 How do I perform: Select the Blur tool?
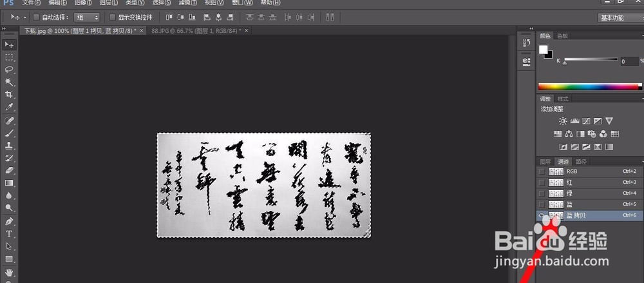coord(9,195)
